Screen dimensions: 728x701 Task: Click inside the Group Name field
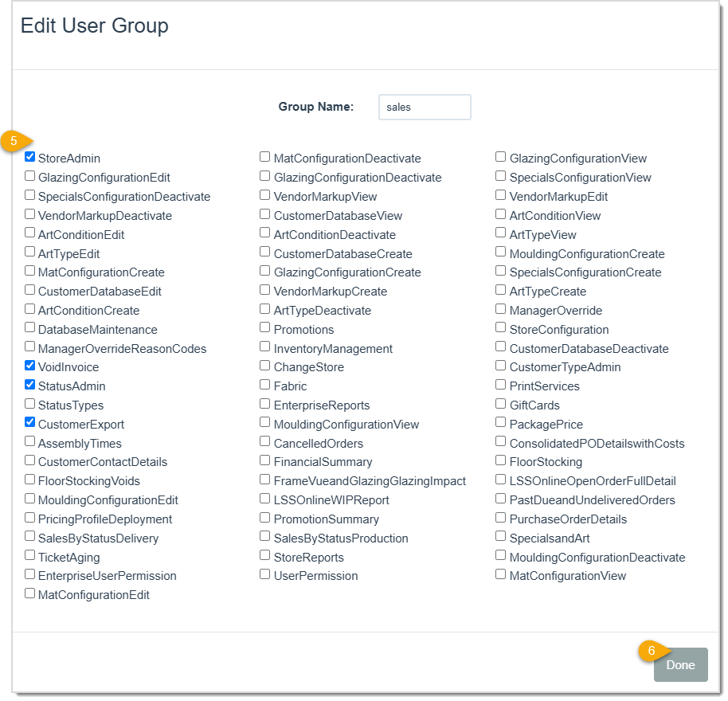(x=424, y=107)
